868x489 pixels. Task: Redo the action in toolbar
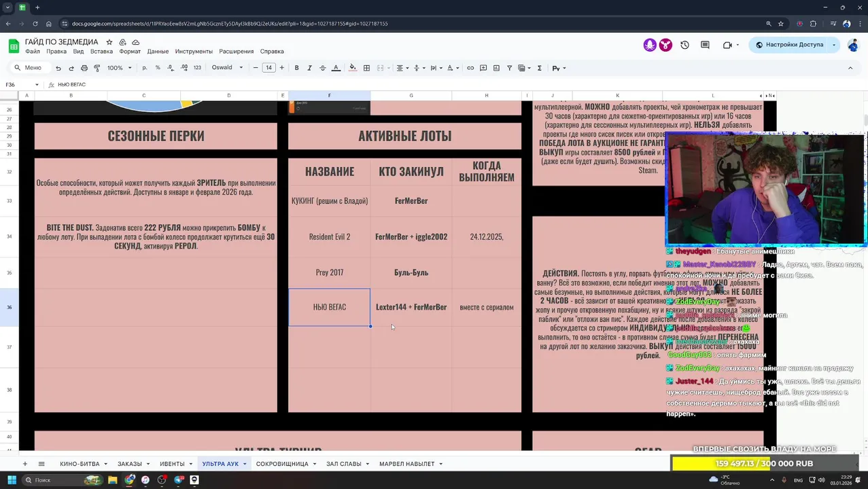pyautogui.click(x=71, y=68)
